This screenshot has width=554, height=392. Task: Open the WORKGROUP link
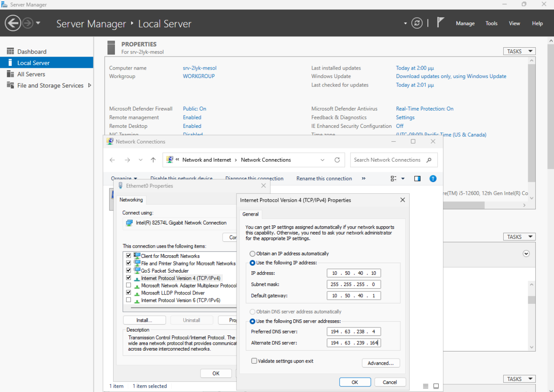(x=199, y=76)
